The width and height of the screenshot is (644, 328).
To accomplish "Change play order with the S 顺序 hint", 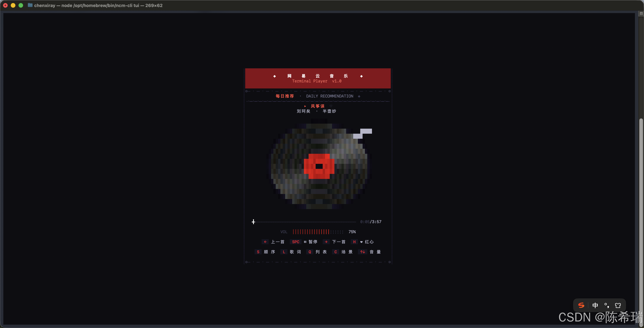I will pyautogui.click(x=265, y=252).
